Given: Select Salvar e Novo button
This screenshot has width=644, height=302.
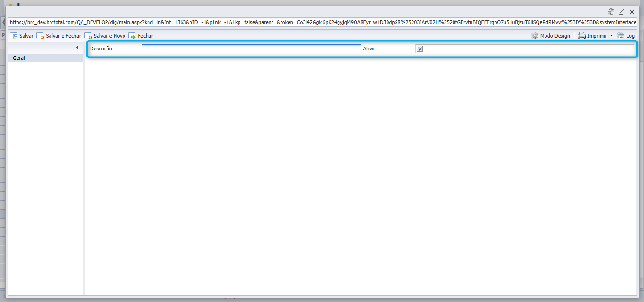Looking at the screenshot, I should [105, 36].
